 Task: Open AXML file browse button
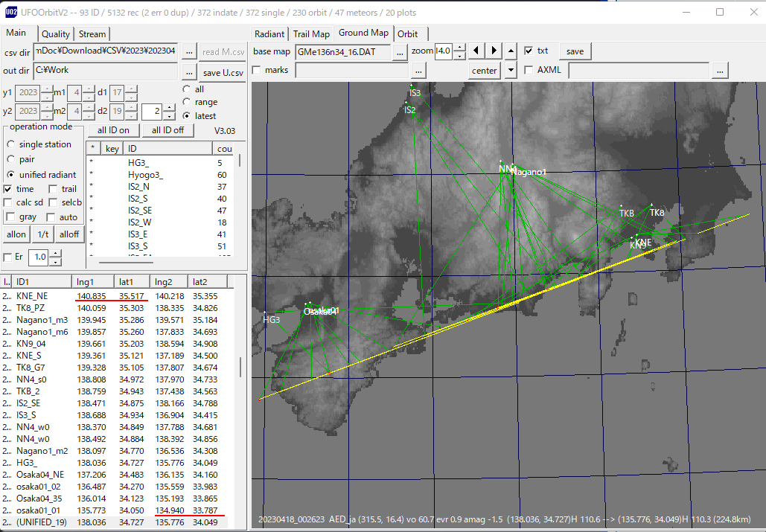click(720, 71)
